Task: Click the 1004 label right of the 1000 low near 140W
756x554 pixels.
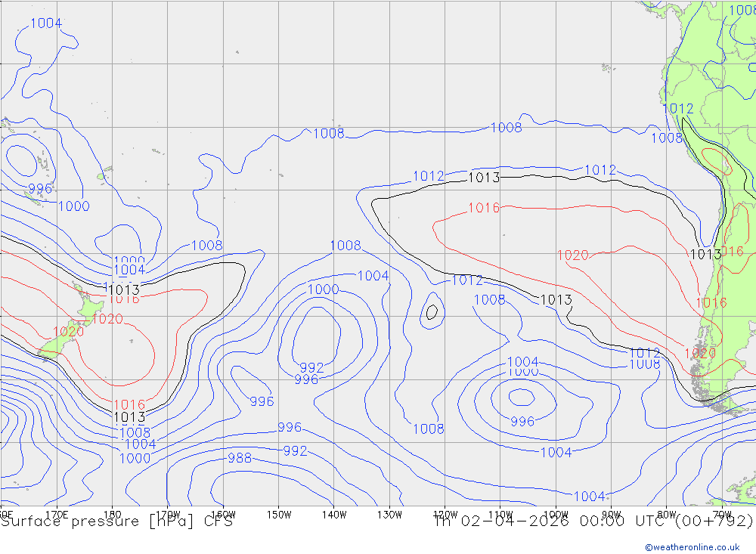Action: click(373, 276)
